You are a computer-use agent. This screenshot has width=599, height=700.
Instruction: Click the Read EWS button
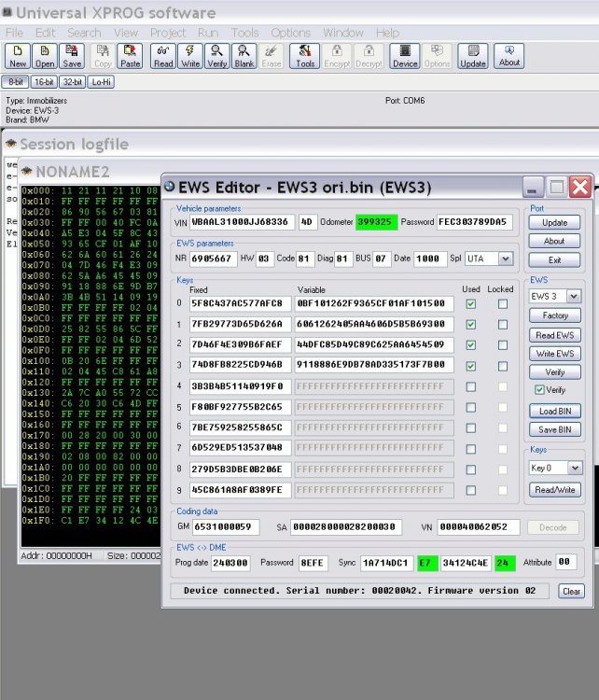pos(555,335)
